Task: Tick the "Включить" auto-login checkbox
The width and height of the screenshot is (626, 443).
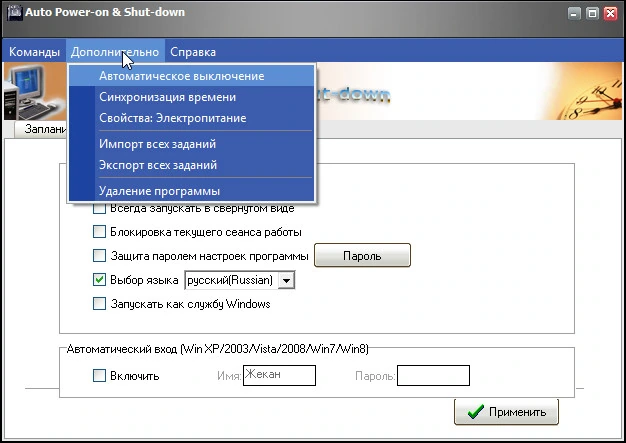Action: (99, 376)
